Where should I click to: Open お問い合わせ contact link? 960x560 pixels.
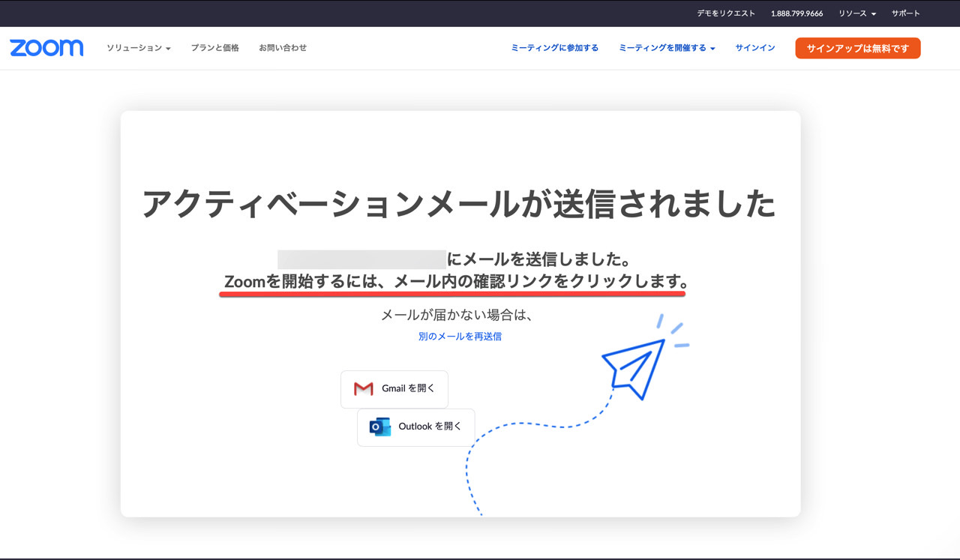[x=283, y=48]
